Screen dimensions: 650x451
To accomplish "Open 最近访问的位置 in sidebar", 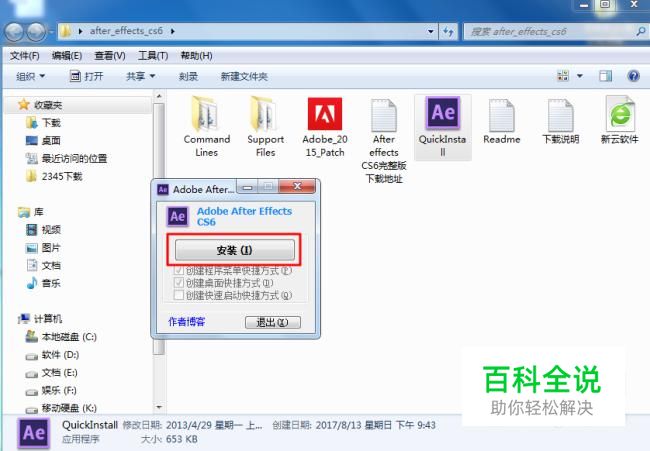I will (66, 158).
